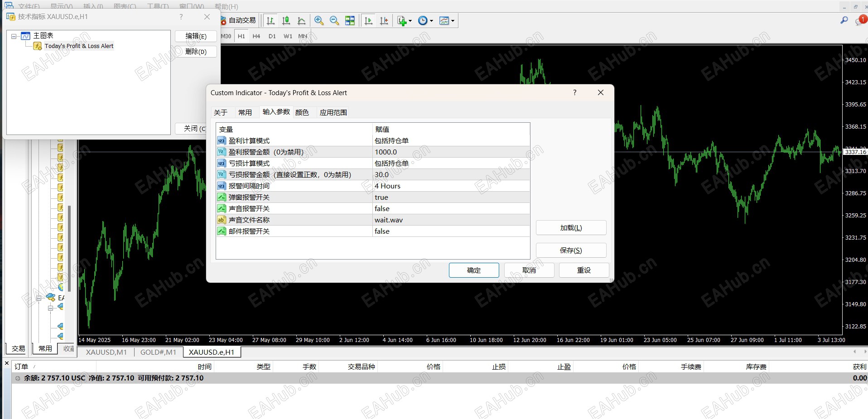The width and height of the screenshot is (868, 419).
Task: Click the Today's Profit & Loss Alert indicator icon
Action: pos(38,46)
